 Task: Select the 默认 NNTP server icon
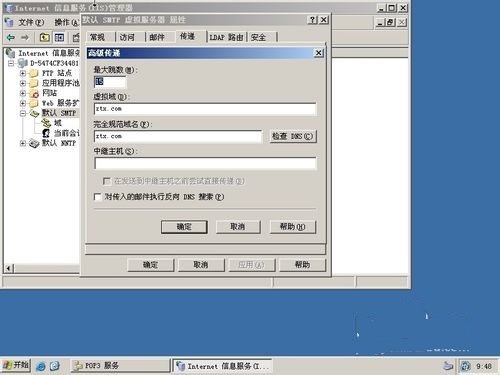pos(34,143)
